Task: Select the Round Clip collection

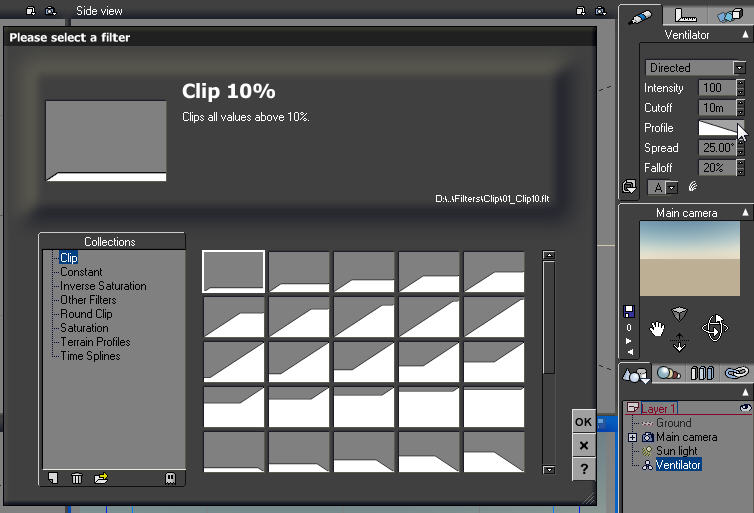Action: coord(87,313)
